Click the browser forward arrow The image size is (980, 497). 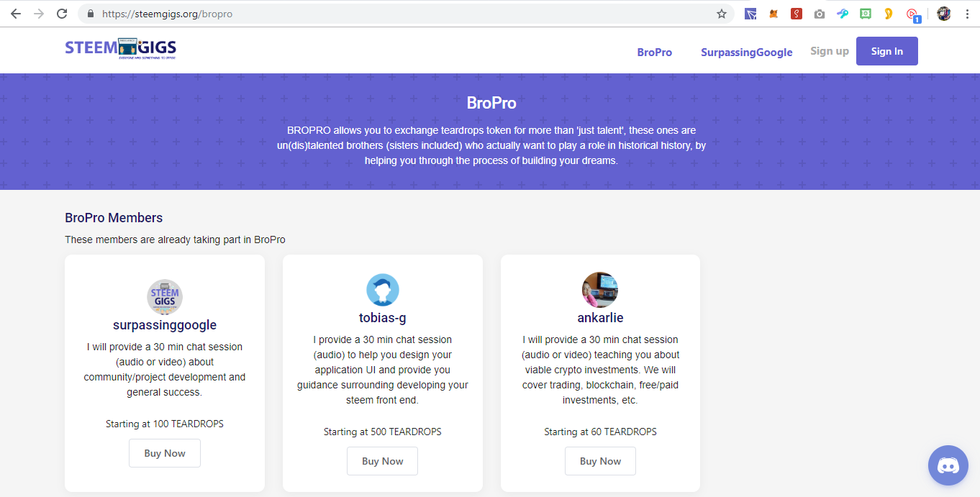(39, 14)
